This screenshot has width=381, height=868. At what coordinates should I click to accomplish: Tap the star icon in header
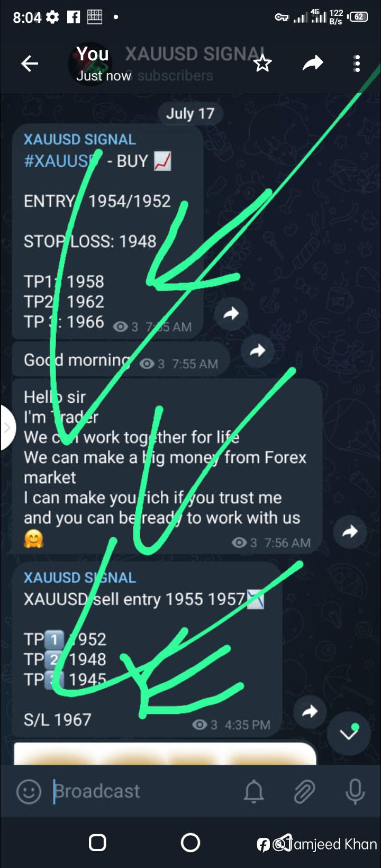tap(262, 64)
